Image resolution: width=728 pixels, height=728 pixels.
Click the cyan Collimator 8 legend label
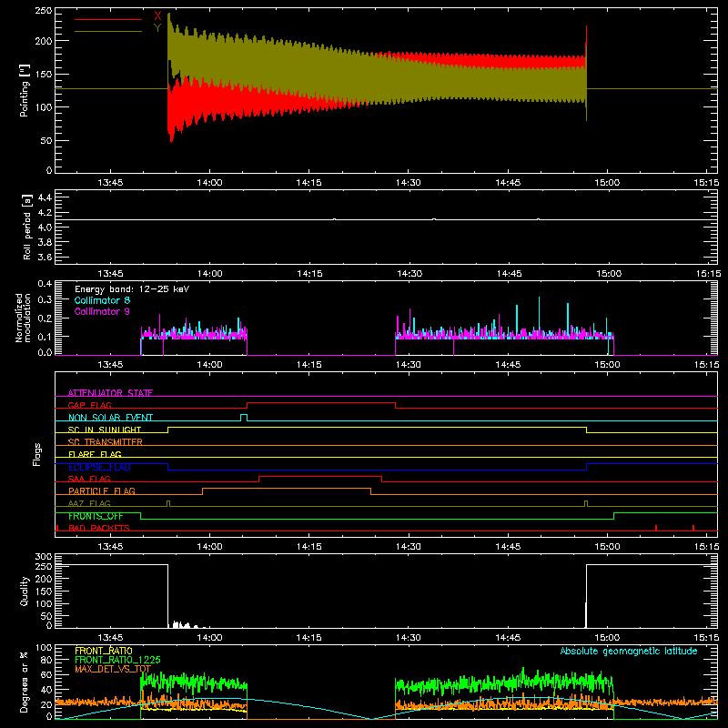pyautogui.click(x=102, y=300)
